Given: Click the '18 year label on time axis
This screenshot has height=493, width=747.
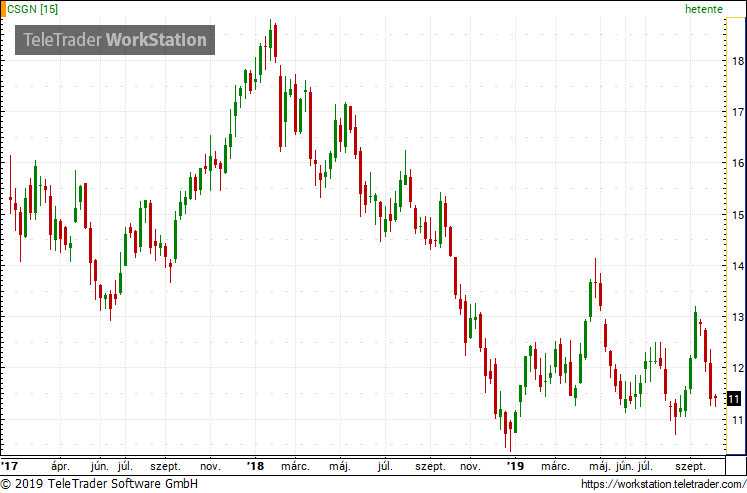Looking at the screenshot, I should (255, 466).
